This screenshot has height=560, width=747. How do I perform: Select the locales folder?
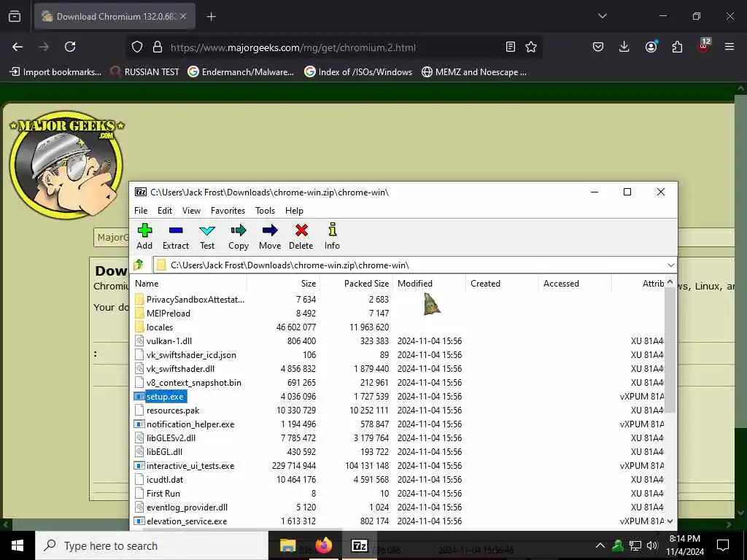click(x=160, y=327)
